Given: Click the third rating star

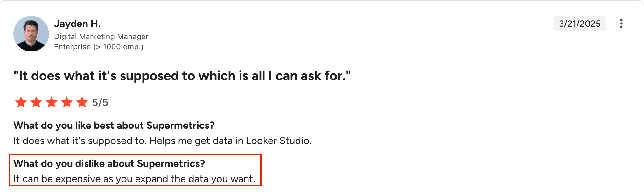Looking at the screenshot, I should click(52, 102).
